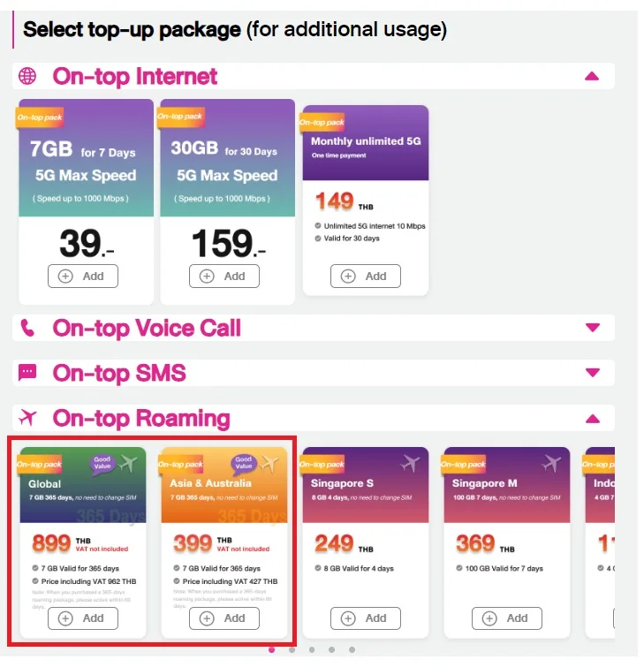Add the Singapore M roaming package
The height and width of the screenshot is (667, 644).
(x=506, y=618)
